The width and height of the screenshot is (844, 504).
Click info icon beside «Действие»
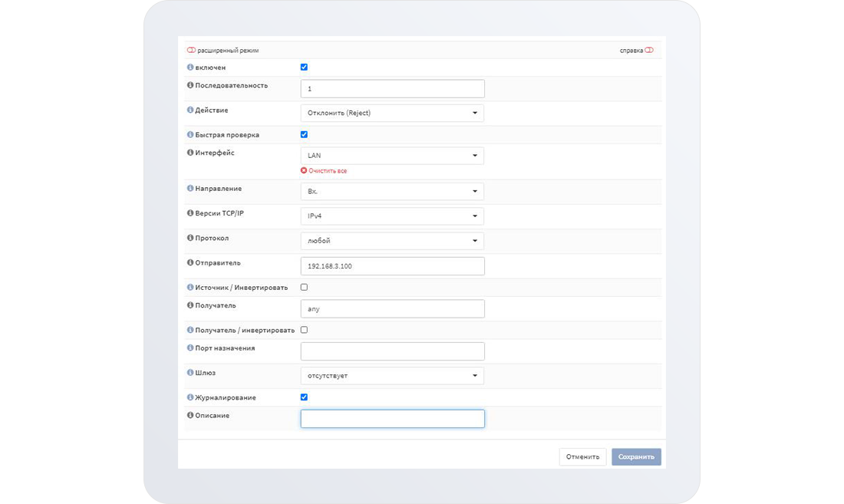(x=190, y=110)
